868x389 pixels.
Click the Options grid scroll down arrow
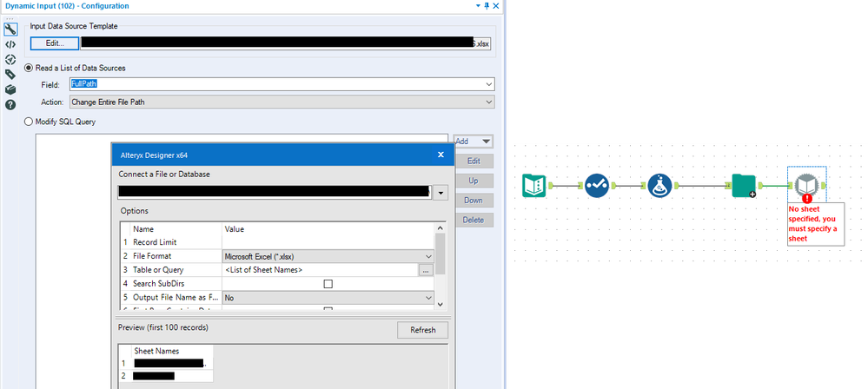pyautogui.click(x=441, y=304)
